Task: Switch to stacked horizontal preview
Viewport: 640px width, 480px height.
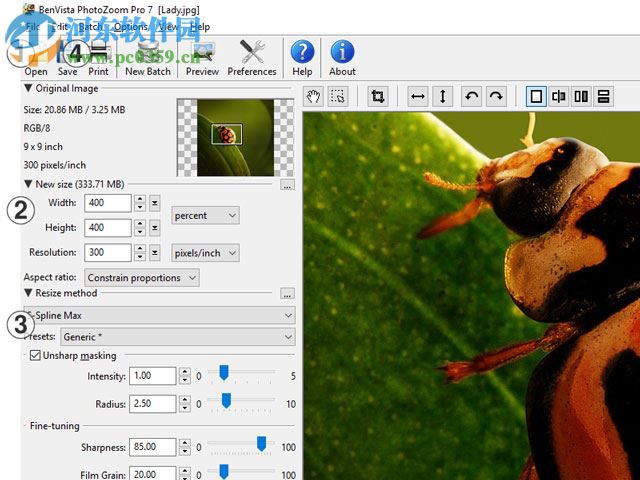Action: [x=603, y=97]
